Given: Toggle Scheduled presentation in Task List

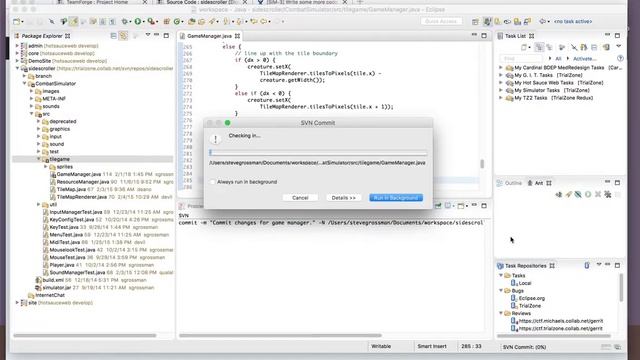Looking at the screenshot, I should (549, 47).
